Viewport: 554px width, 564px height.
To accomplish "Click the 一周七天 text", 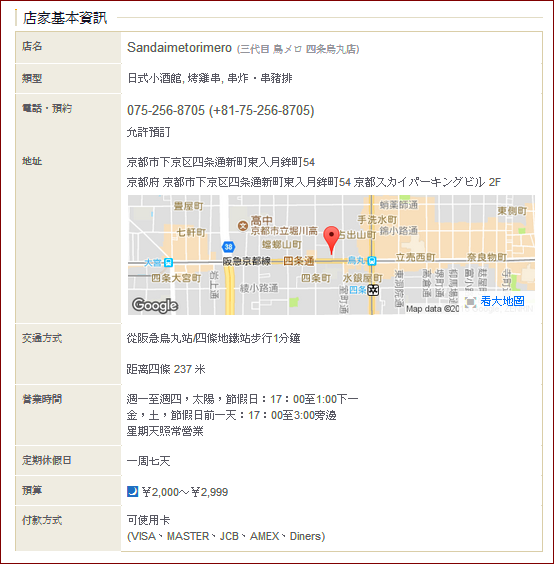I will (x=148, y=461).
